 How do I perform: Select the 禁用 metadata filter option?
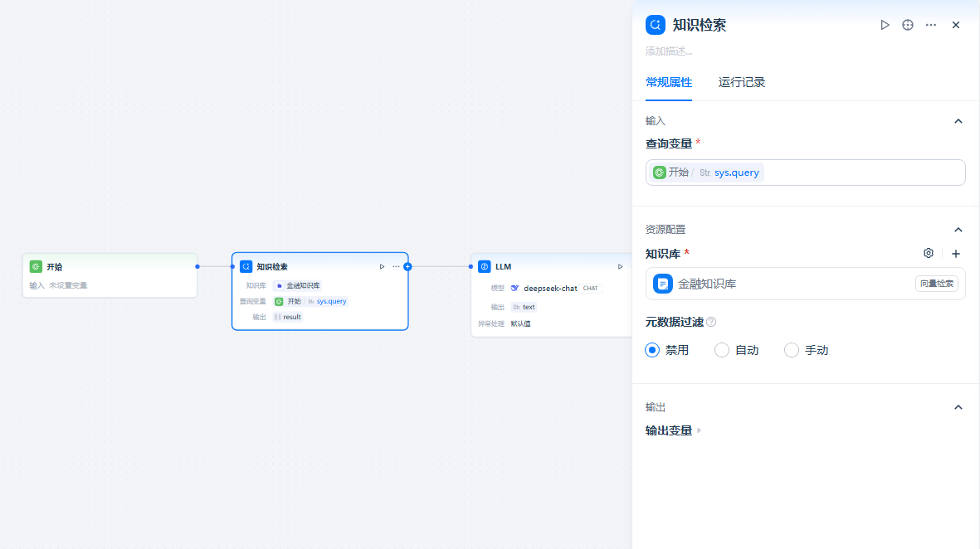[652, 349]
